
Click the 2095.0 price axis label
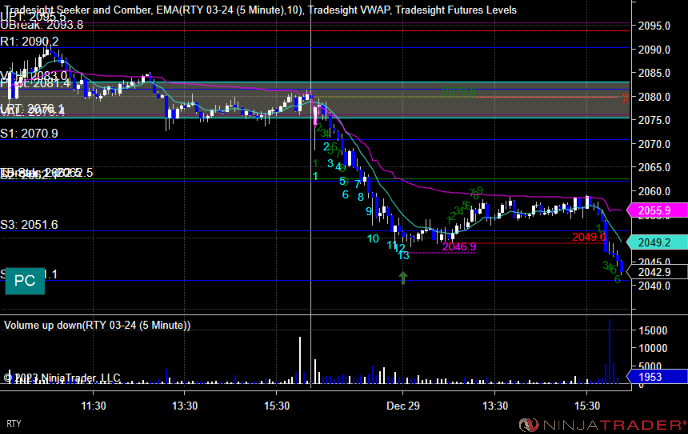[x=654, y=26]
